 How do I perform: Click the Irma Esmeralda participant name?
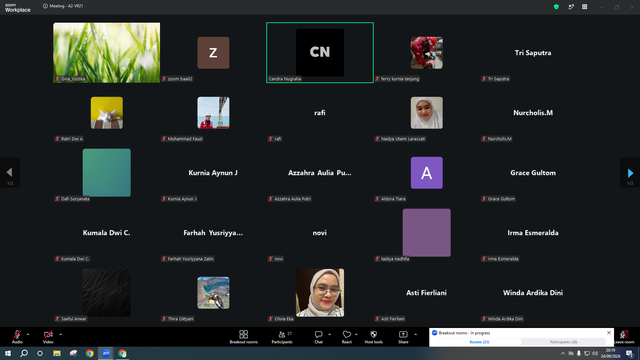pos(533,233)
